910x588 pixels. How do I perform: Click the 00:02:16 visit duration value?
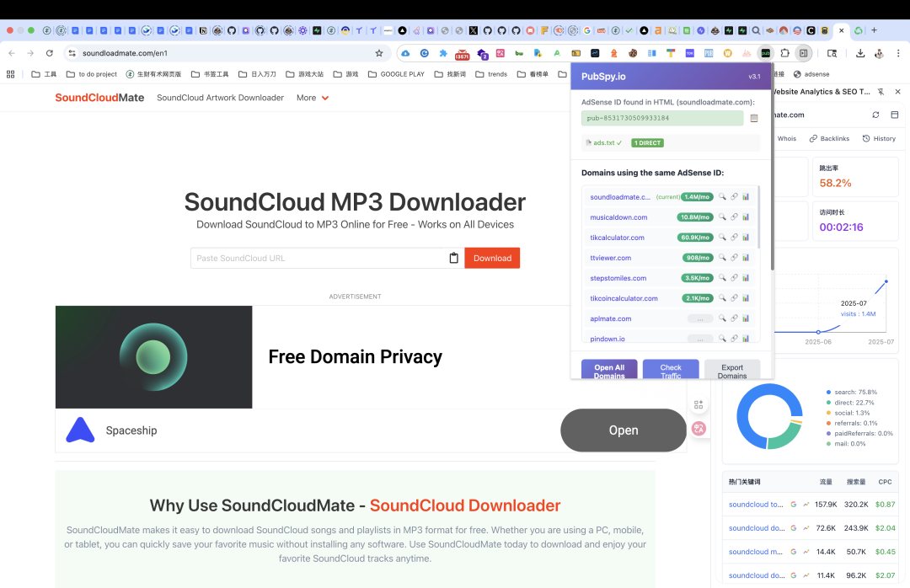point(841,227)
